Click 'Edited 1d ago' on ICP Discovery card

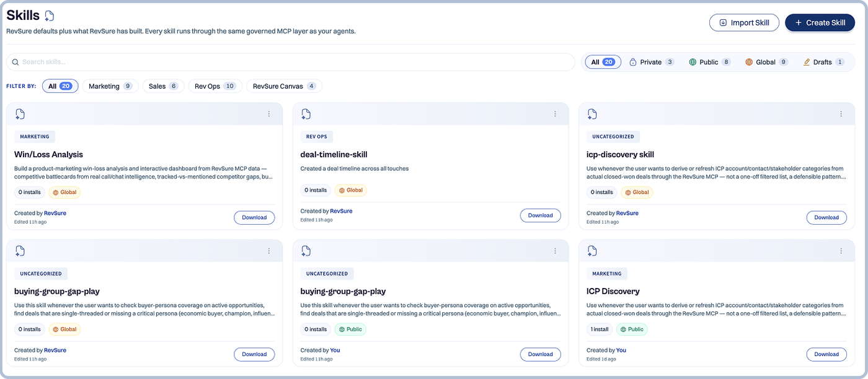click(x=601, y=359)
